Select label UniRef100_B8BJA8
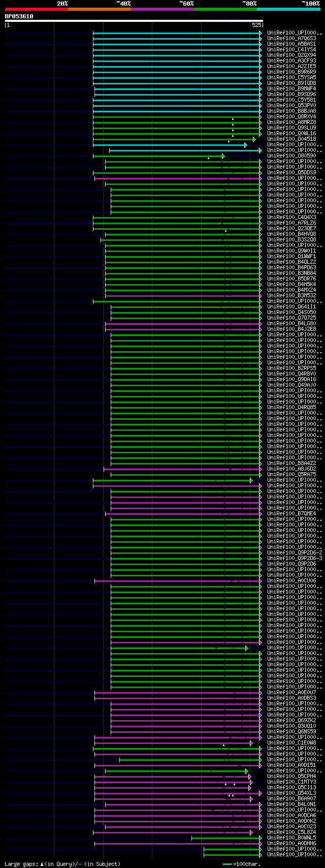 [x=291, y=111]
